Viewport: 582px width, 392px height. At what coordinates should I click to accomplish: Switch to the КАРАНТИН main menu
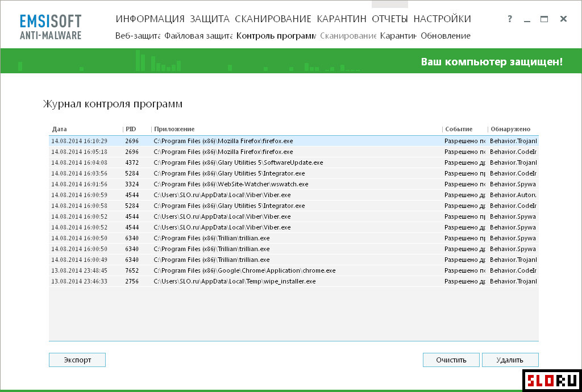(x=342, y=19)
